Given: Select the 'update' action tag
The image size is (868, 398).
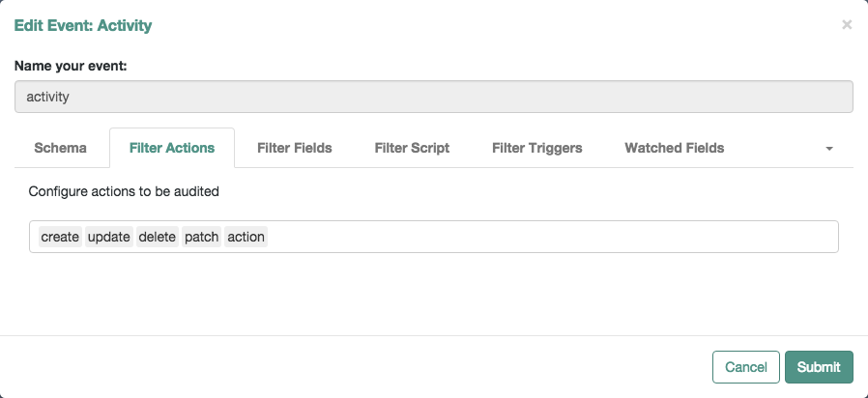Looking at the screenshot, I should [x=109, y=237].
